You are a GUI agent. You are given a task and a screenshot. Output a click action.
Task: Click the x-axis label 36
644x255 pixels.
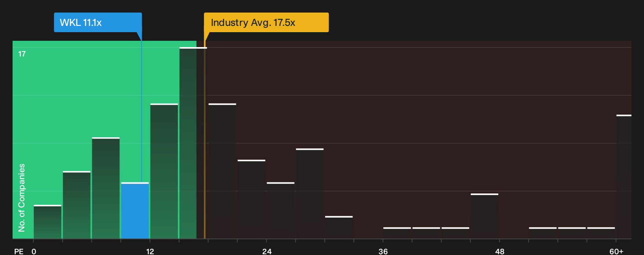(x=383, y=251)
